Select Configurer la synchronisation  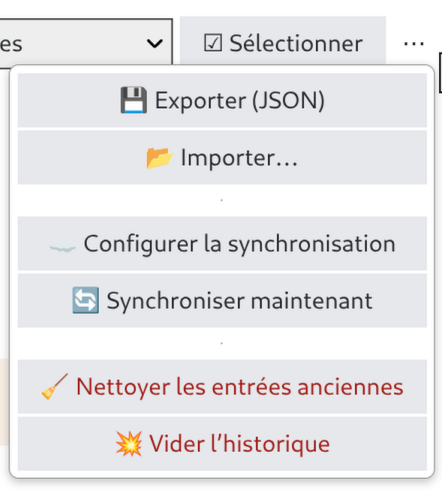222,243
